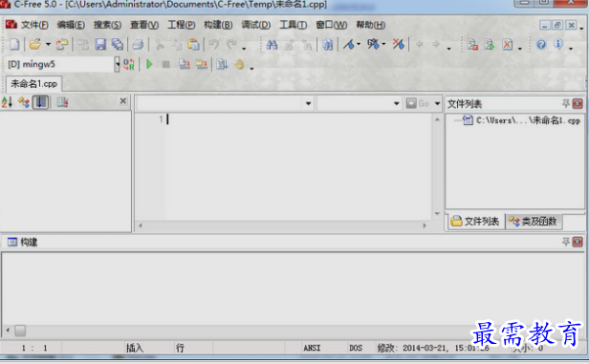The image size is (589, 364).
Task: Open the 文件(F) menu
Action: tap(34, 25)
